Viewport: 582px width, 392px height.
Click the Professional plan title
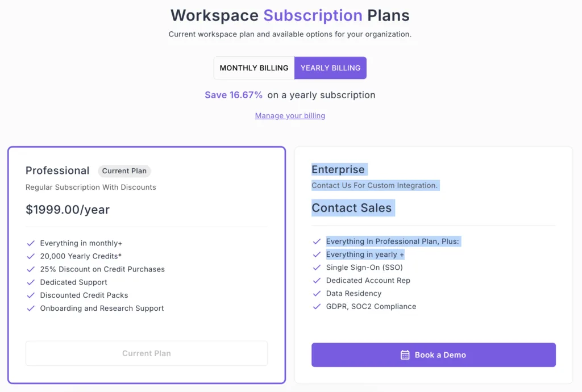click(57, 170)
